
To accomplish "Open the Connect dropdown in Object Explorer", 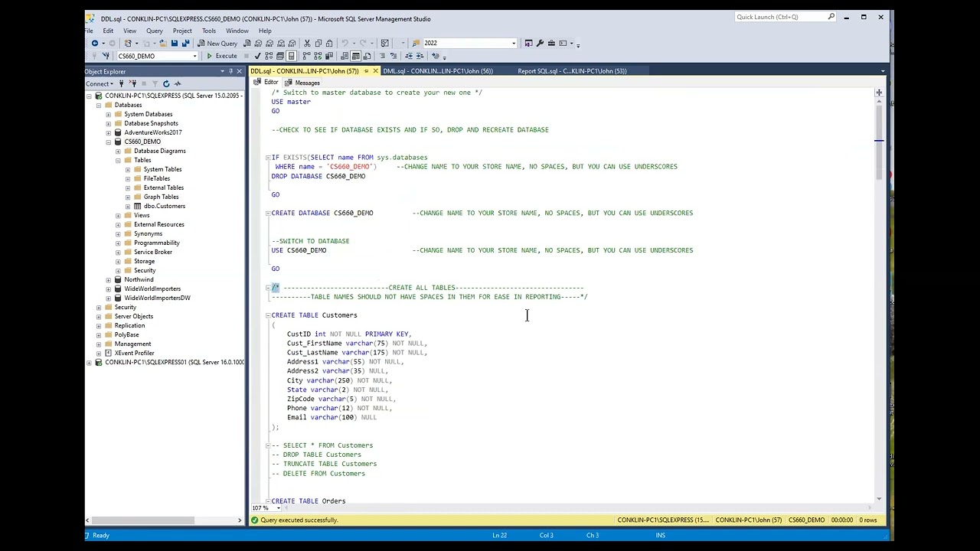I will (100, 83).
